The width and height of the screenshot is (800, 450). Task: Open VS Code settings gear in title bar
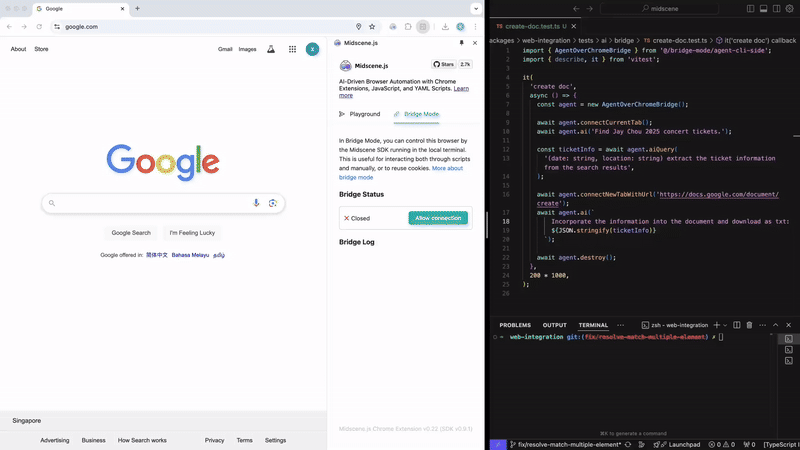(790, 9)
